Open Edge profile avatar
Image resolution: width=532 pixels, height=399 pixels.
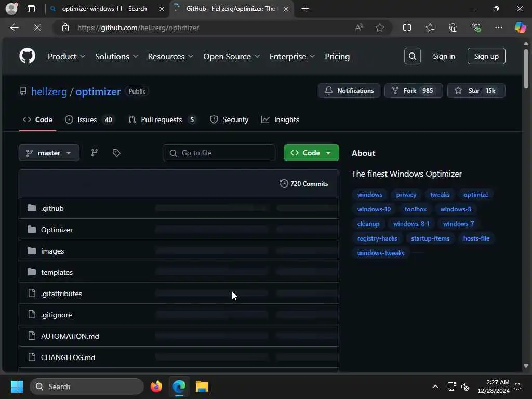[x=11, y=8]
